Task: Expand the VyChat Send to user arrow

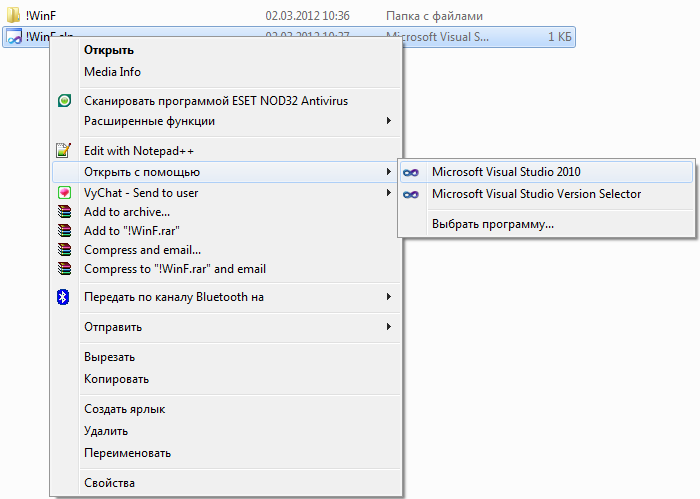Action: (389, 193)
